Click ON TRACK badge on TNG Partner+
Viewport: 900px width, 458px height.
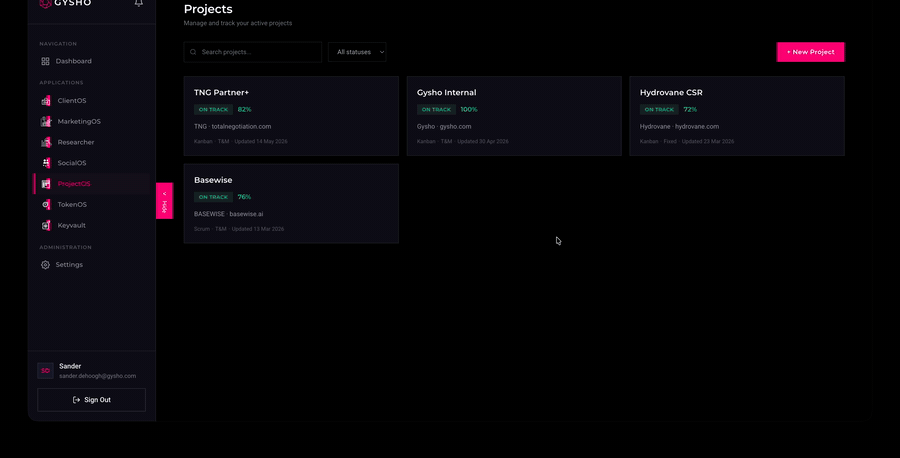[x=213, y=109]
